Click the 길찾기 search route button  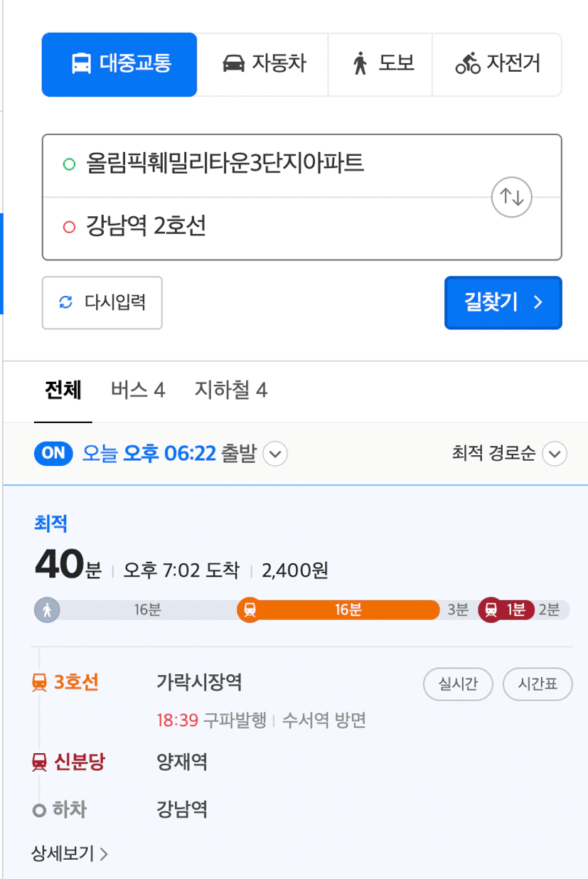click(x=503, y=303)
